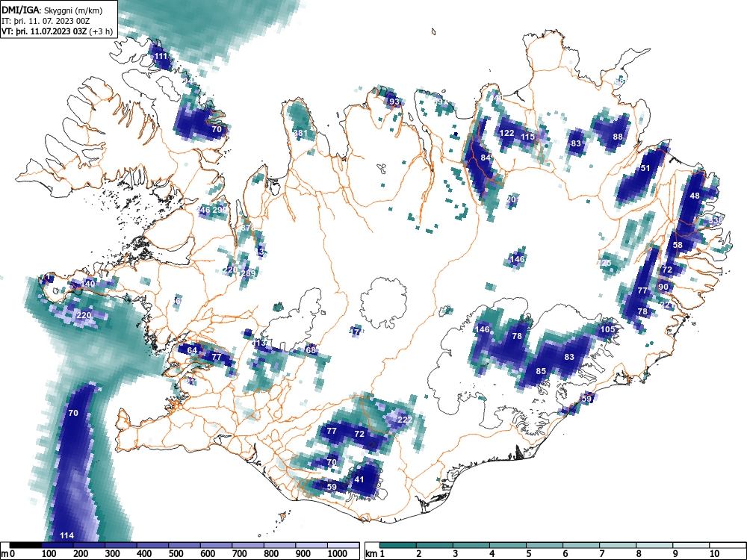Viewport: 747px width, 560px height.
Task: Click the '58' visibility value
Action: click(678, 245)
